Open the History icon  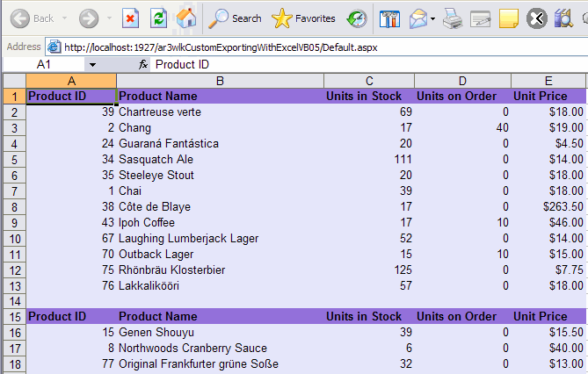point(357,18)
